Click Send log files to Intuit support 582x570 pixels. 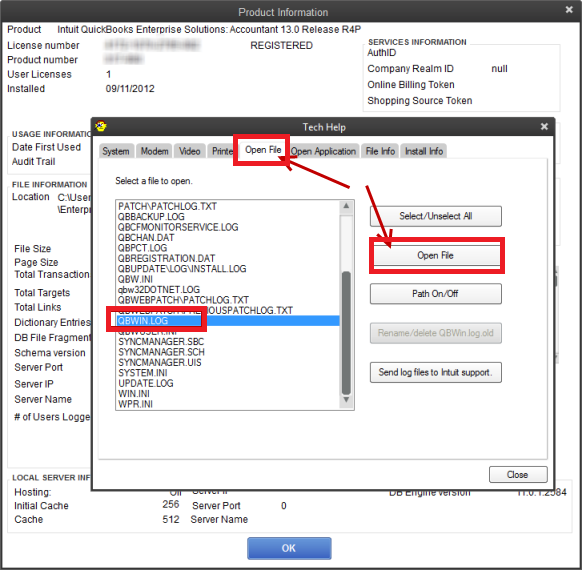pos(436,372)
